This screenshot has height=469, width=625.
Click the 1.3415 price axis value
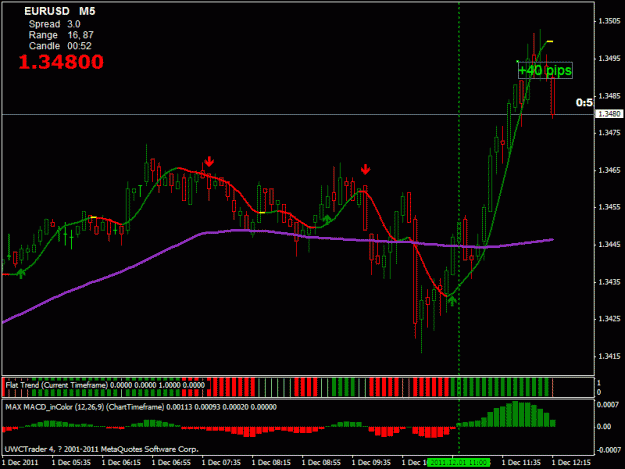(609, 356)
